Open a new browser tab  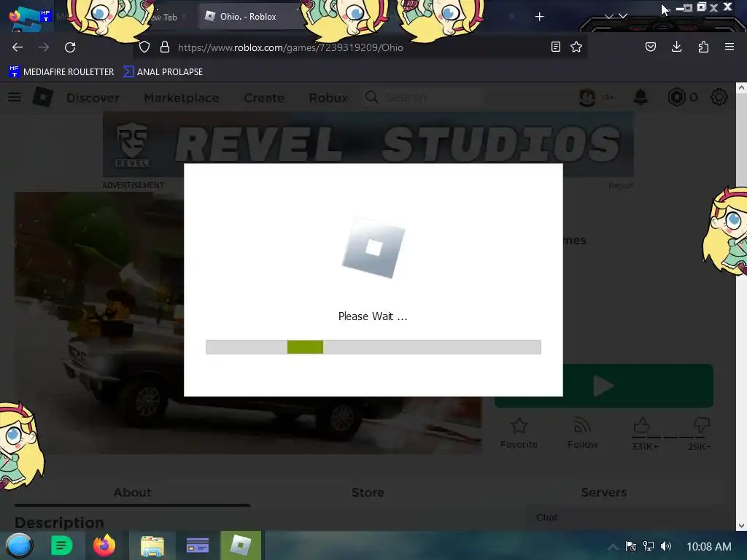point(539,17)
